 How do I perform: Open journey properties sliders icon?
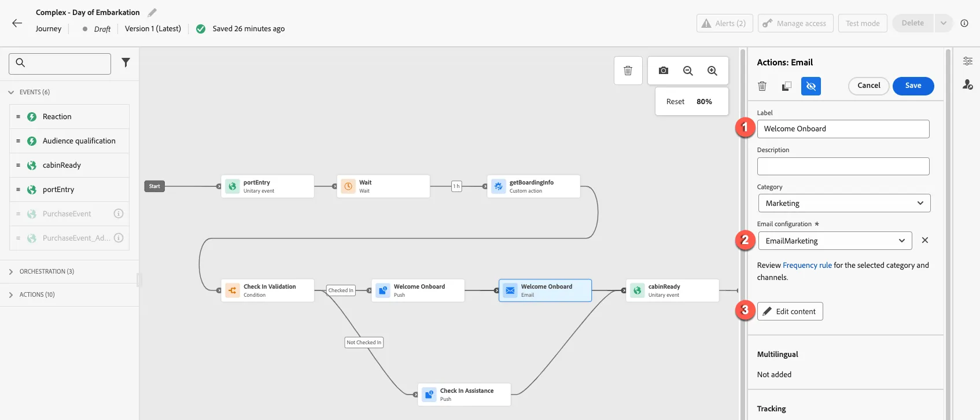pos(967,61)
